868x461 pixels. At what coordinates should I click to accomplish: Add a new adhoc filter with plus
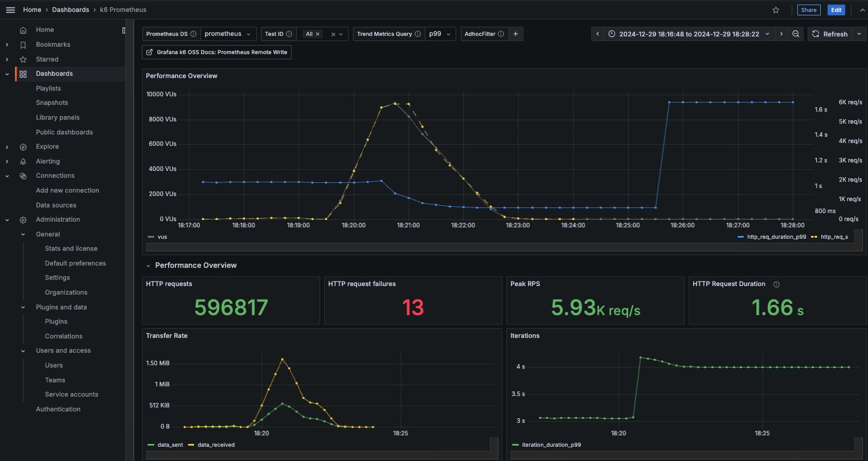click(x=515, y=34)
